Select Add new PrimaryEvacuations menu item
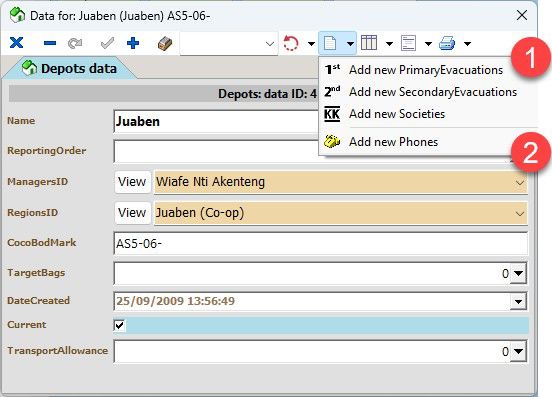 point(426,70)
